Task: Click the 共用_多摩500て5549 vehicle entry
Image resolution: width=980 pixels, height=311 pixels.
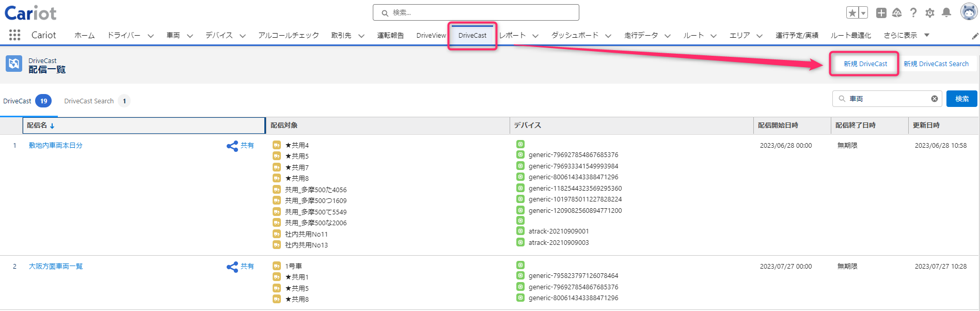Action: pos(315,212)
